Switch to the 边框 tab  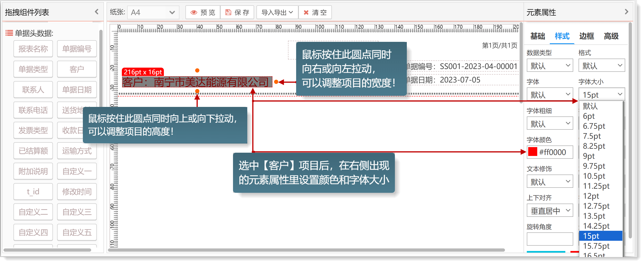pos(586,36)
